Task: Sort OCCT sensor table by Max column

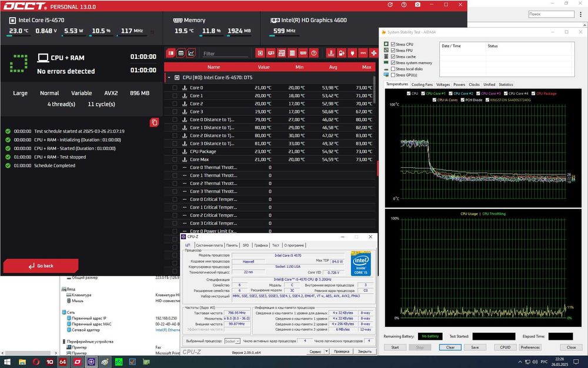Action: click(x=366, y=67)
